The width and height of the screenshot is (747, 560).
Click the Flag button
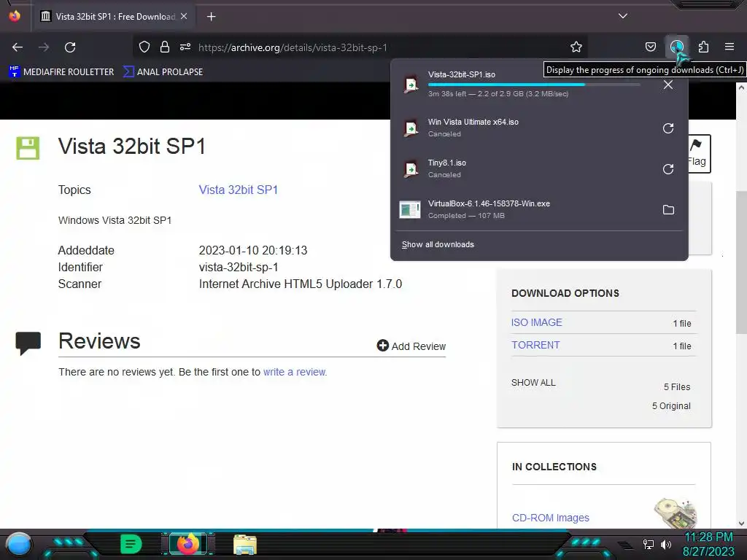pyautogui.click(x=700, y=153)
